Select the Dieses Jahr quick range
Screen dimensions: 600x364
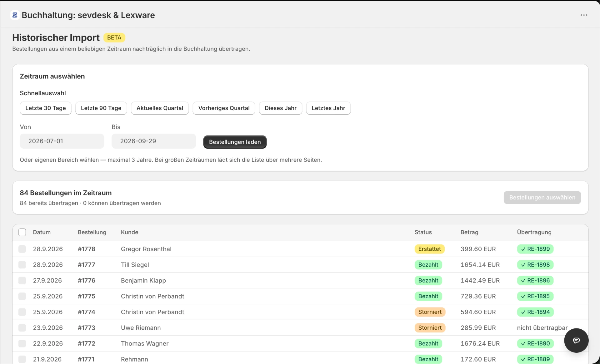coord(280,108)
